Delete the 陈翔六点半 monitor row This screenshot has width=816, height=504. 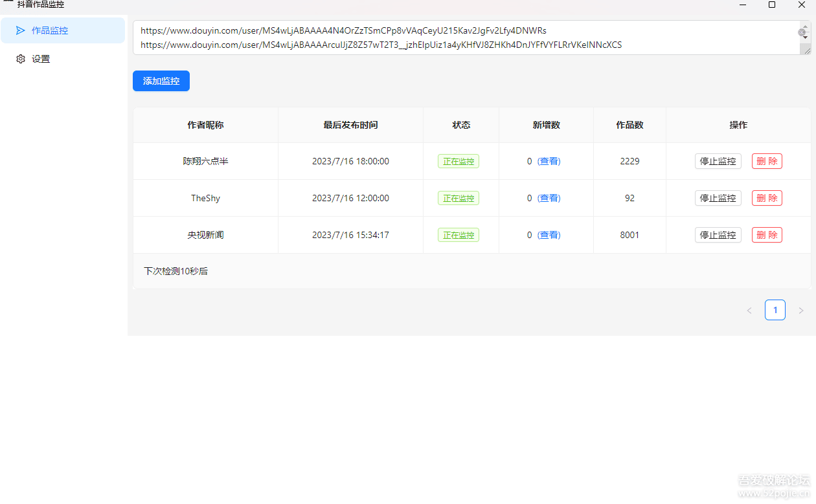[767, 161]
